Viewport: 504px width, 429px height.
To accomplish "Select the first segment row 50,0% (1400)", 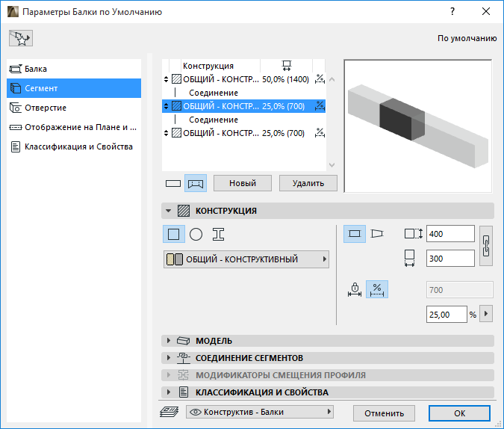I will pyautogui.click(x=243, y=79).
